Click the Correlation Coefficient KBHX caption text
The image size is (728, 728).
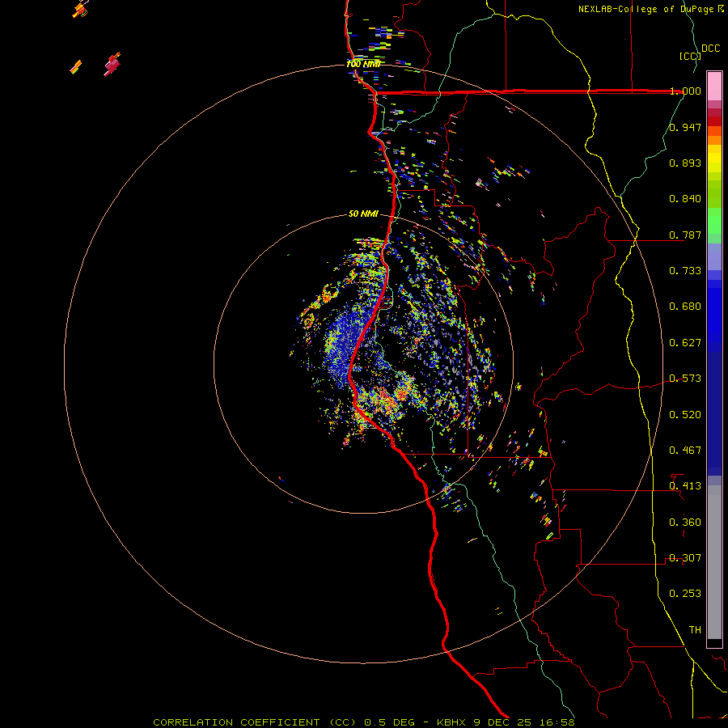tap(364, 722)
